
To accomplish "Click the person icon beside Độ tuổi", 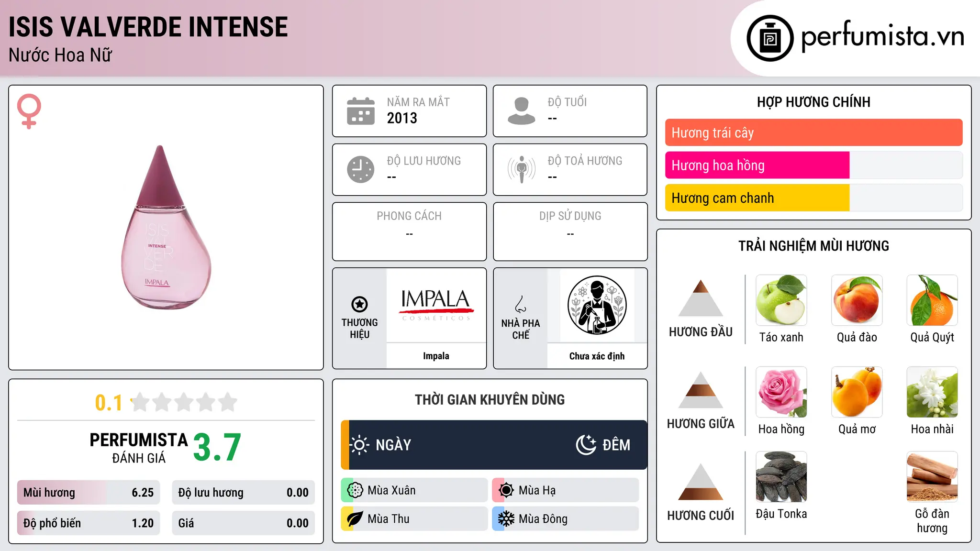I will [522, 111].
